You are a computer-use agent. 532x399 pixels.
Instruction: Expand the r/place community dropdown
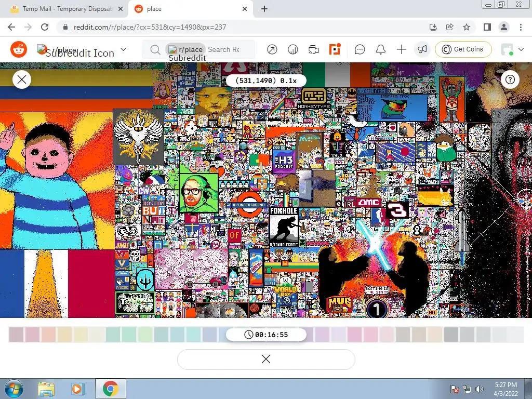(x=124, y=49)
